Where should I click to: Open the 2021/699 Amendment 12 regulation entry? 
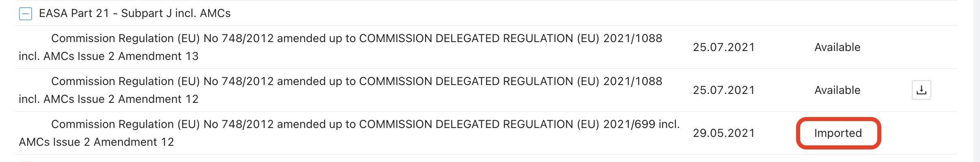click(x=349, y=133)
